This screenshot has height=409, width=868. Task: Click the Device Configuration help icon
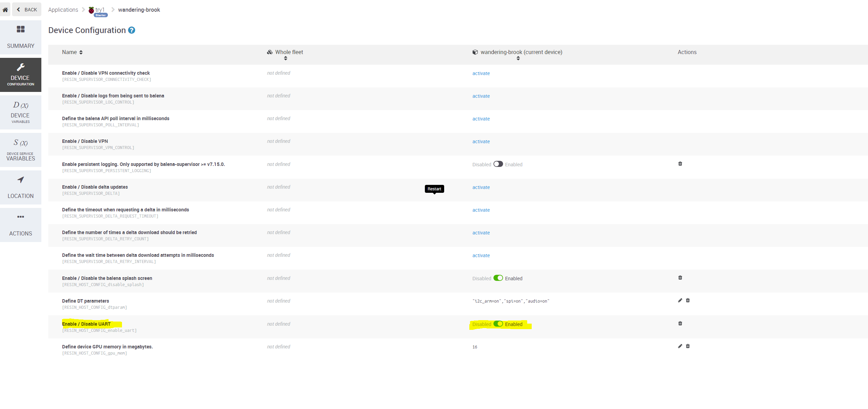(x=132, y=30)
